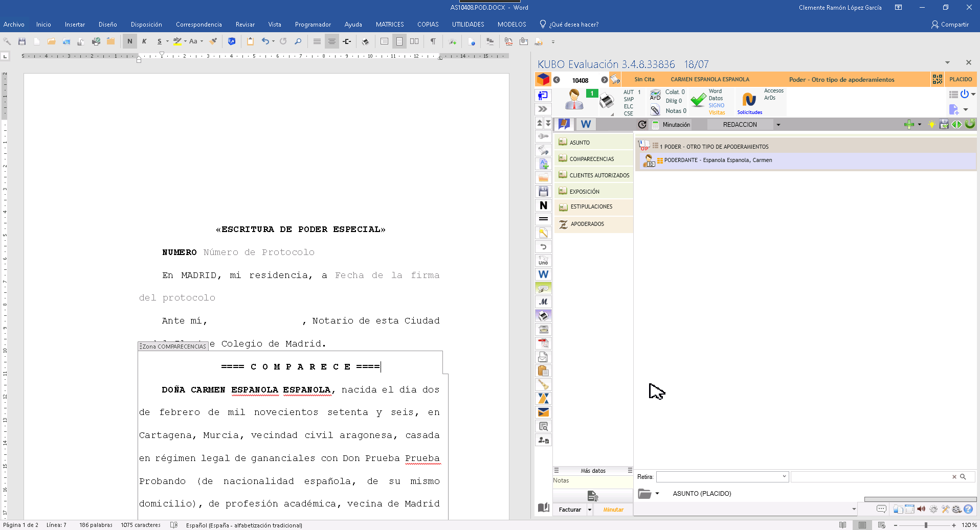The height and width of the screenshot is (530, 980).
Task: Click the printer icon in KUBO panel
Action: click(607, 101)
